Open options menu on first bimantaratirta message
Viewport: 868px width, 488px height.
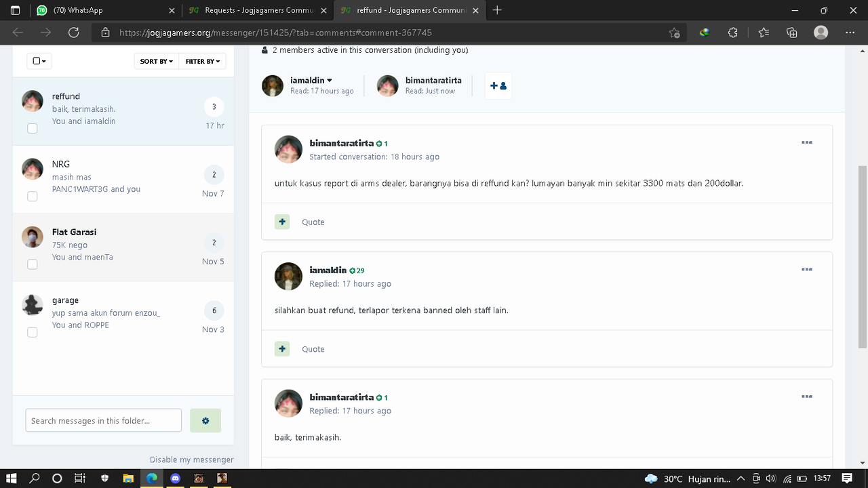point(807,142)
